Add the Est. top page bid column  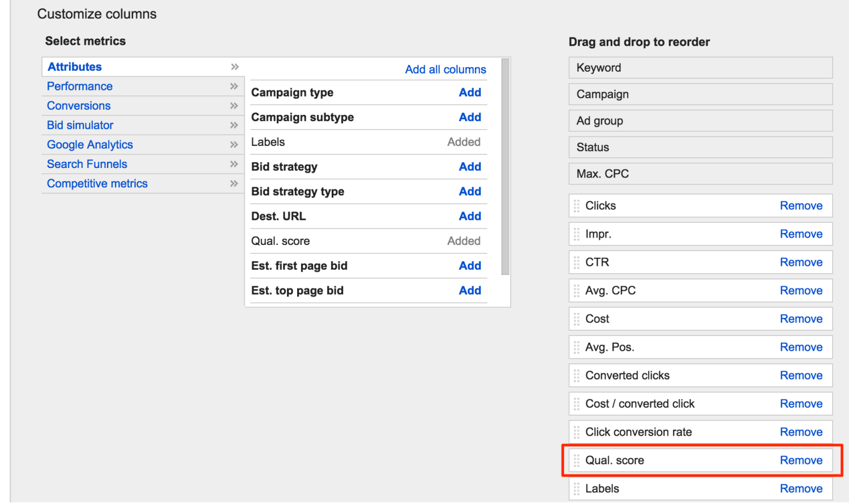click(x=470, y=291)
